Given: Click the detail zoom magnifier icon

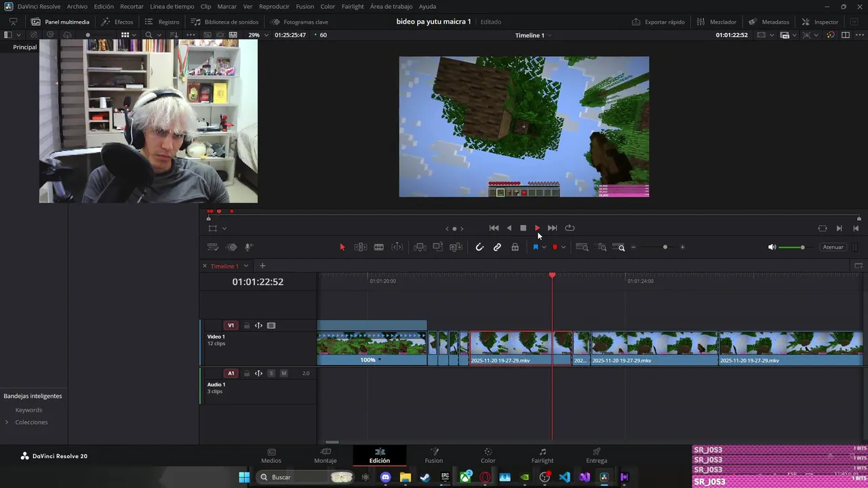Looking at the screenshot, I should pyautogui.click(x=602, y=247).
